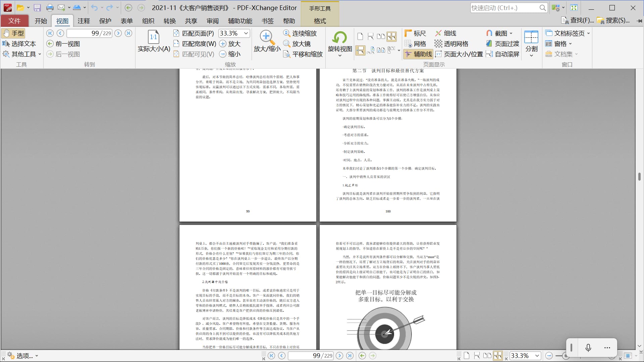This screenshot has width=644, height=362.
Task: Toggle the Rulers (标尺) display
Action: 415,33
